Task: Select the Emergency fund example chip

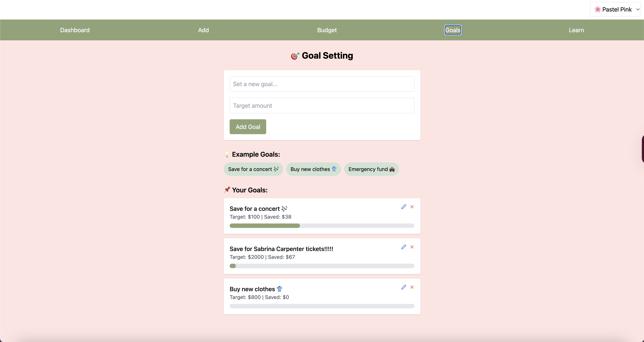Action: [x=371, y=169]
